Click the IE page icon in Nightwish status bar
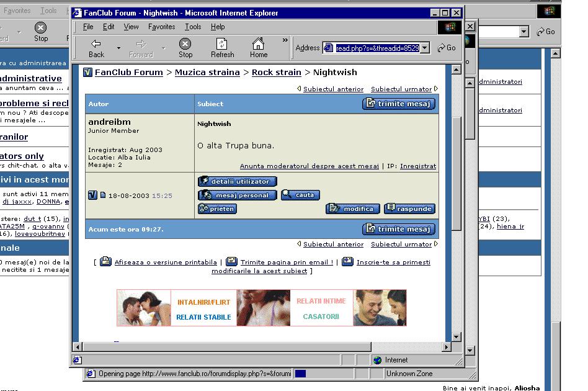Viewport: 588px width, 391px height. 78,360
